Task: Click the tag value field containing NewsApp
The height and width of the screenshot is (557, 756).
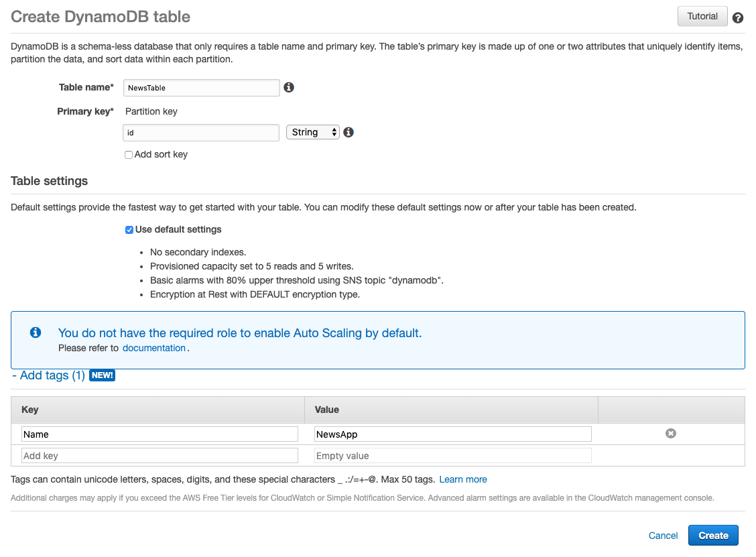Action: [x=453, y=434]
